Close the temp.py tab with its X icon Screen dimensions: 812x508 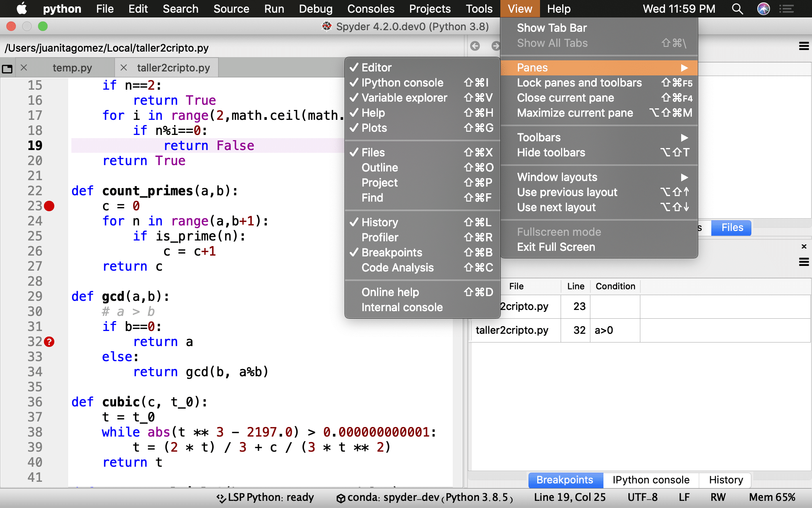coord(24,67)
